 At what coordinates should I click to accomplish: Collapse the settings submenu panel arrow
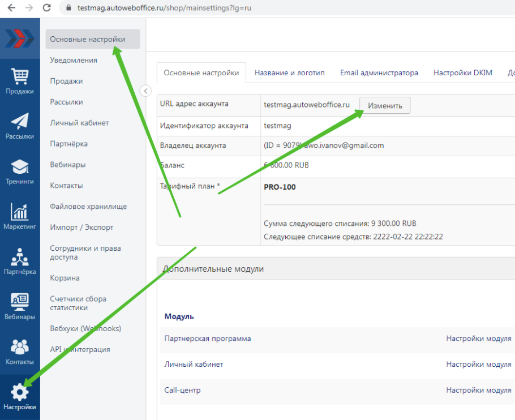pyautogui.click(x=145, y=91)
